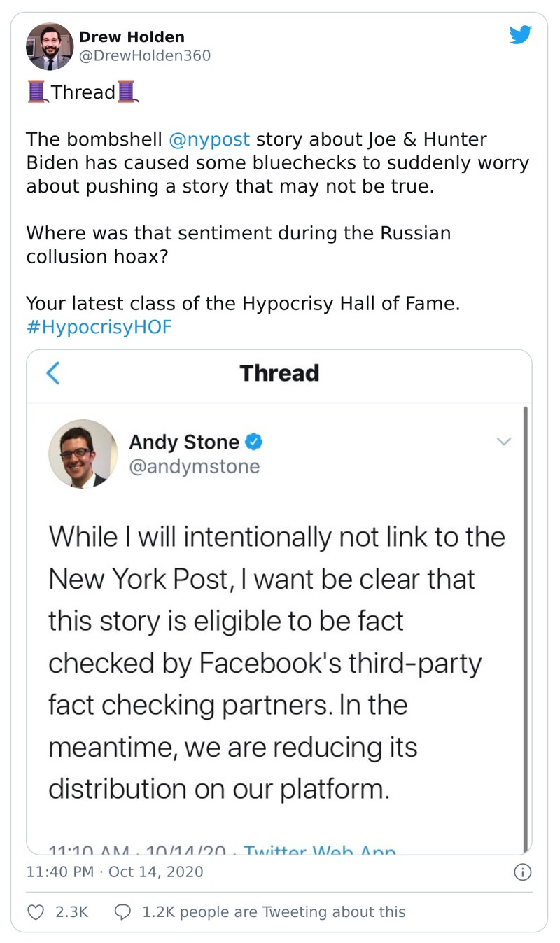Click the Drew Holden display name
The image size is (560, 943).
click(x=132, y=37)
